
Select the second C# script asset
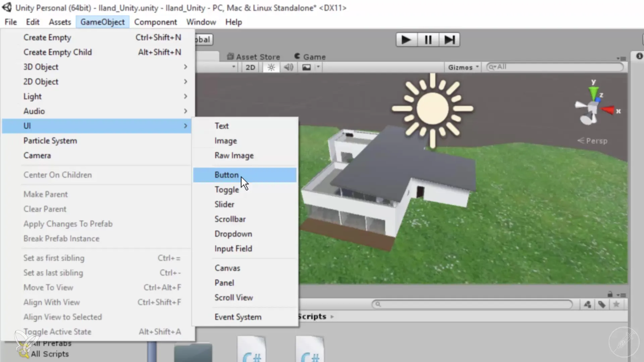[310, 349]
